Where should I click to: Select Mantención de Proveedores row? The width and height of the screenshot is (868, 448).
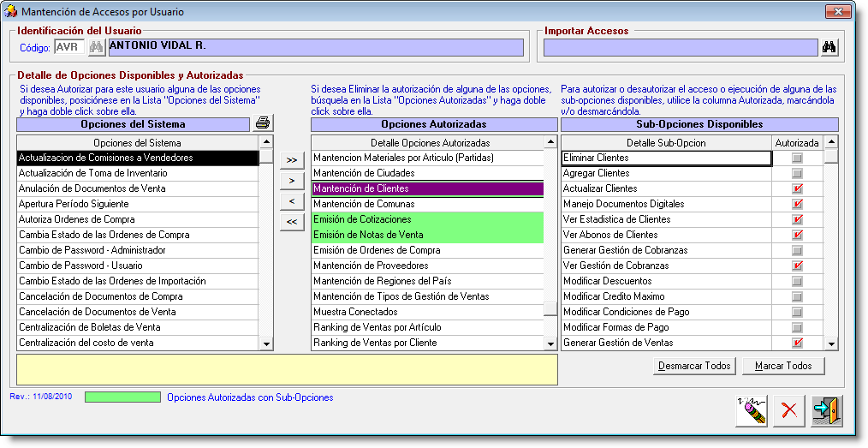click(x=427, y=266)
